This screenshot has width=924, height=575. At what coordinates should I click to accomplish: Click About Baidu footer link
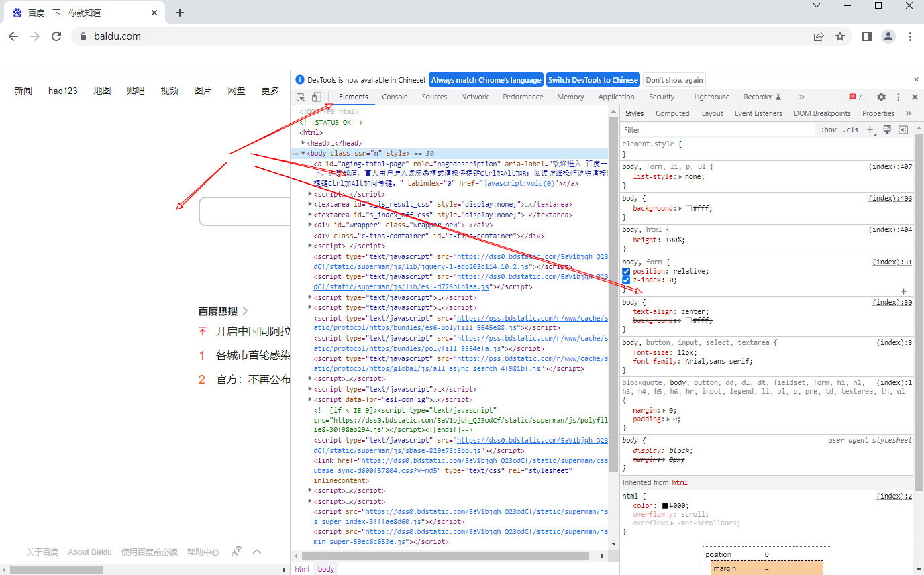pyautogui.click(x=90, y=552)
